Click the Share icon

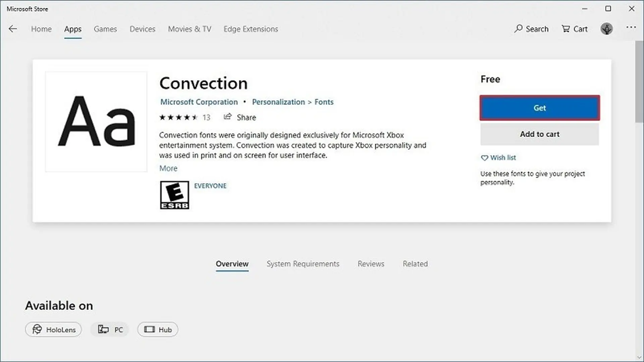[228, 117]
